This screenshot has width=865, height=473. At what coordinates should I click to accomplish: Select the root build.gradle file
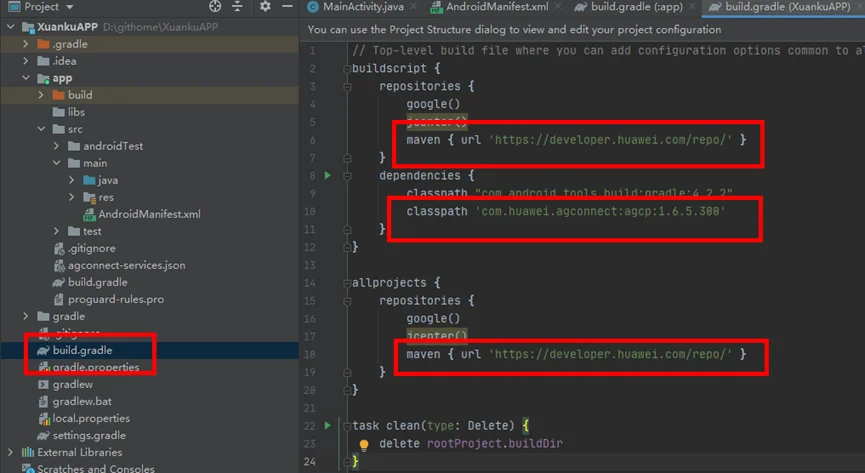[82, 350]
